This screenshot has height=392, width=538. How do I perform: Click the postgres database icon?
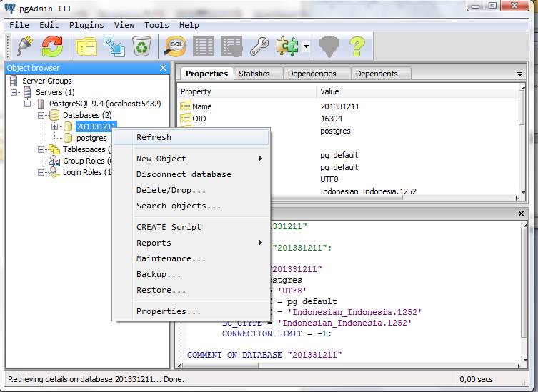point(68,138)
